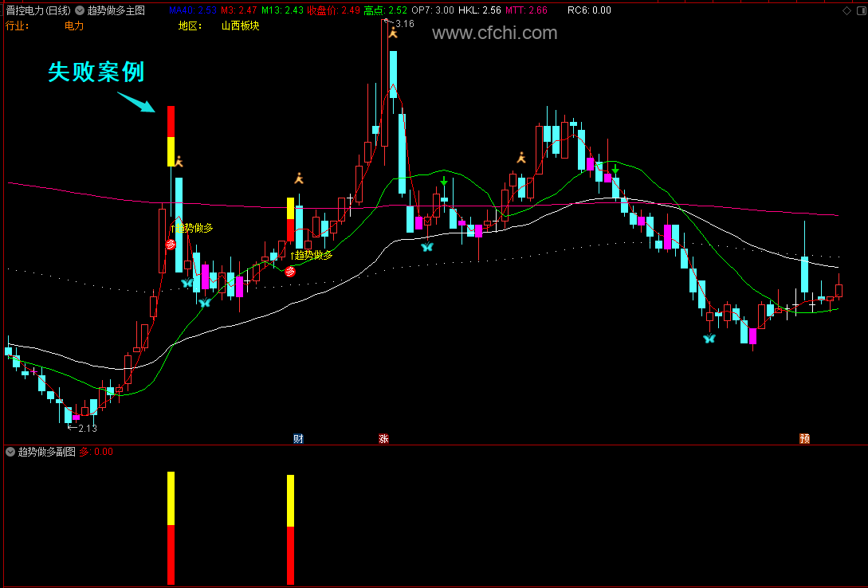Click first red-yellow bar in sub-chart
868x588 pixels.
[x=171, y=528]
